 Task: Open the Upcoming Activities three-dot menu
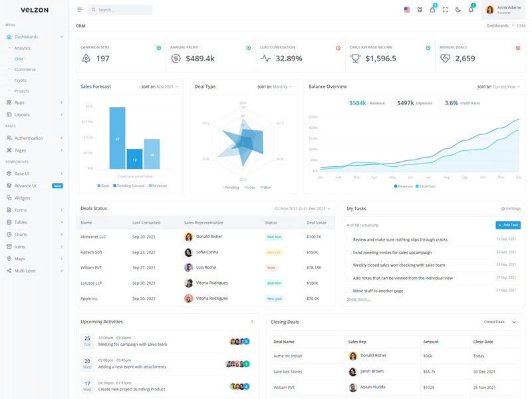pyautogui.click(x=251, y=321)
